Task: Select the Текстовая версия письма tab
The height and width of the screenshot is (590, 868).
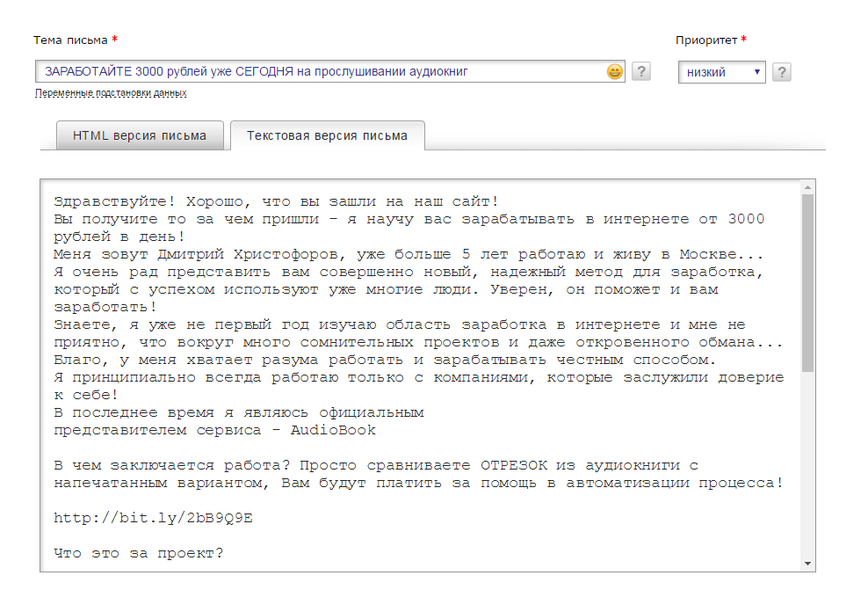Action: point(327,135)
